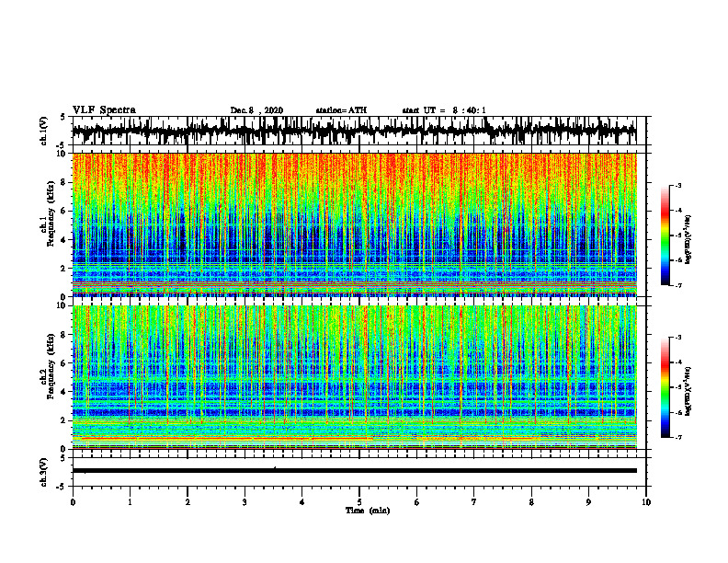Image resolution: width=728 pixels, height=563 pixels.
Task: Click the "-7" label on ch.1 color bar
Action: pos(678,285)
